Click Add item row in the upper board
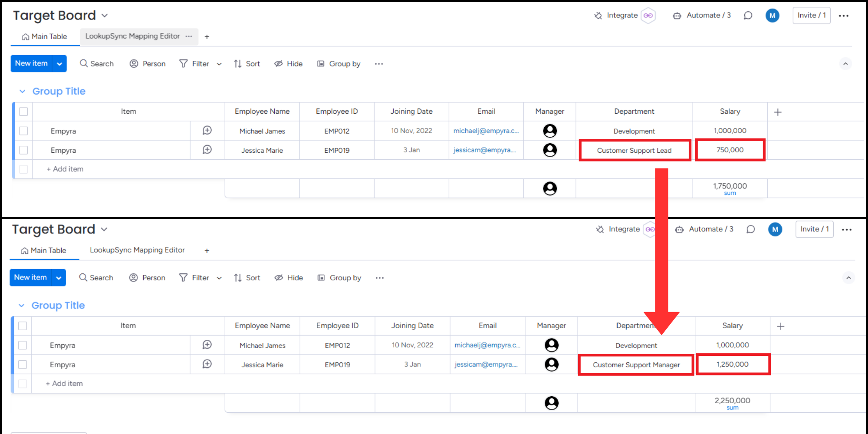This screenshot has width=868, height=434. click(x=65, y=169)
